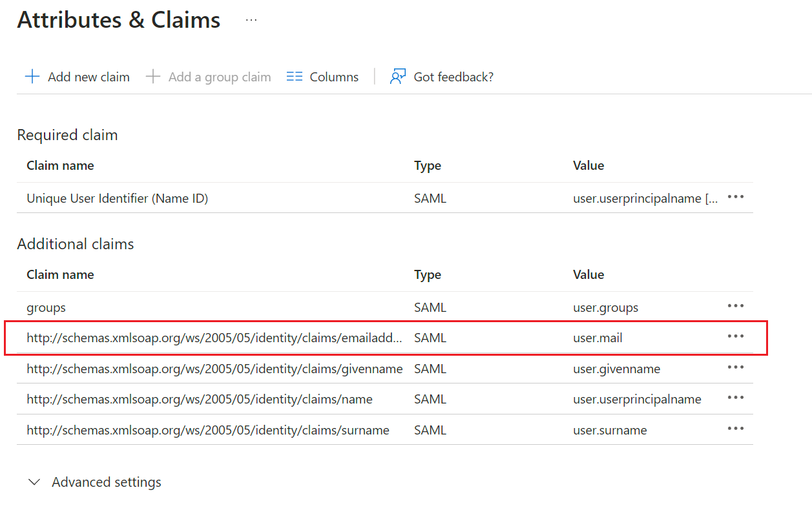Click the Add a group claim plus icon
The image size is (812, 521).
click(x=153, y=77)
